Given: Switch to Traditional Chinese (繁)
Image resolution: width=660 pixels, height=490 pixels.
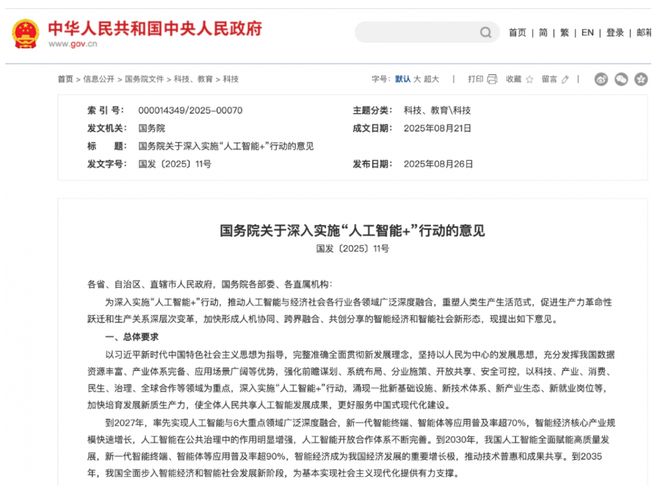Looking at the screenshot, I should coord(566,32).
